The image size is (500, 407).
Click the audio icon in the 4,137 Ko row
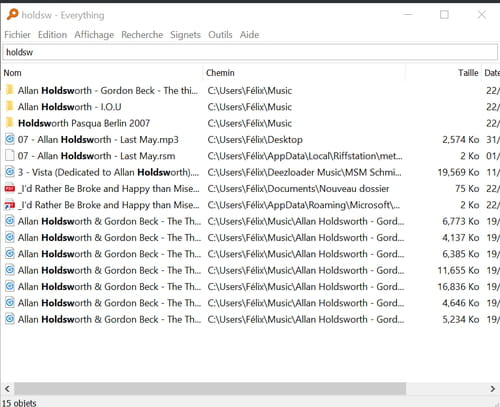10,237
